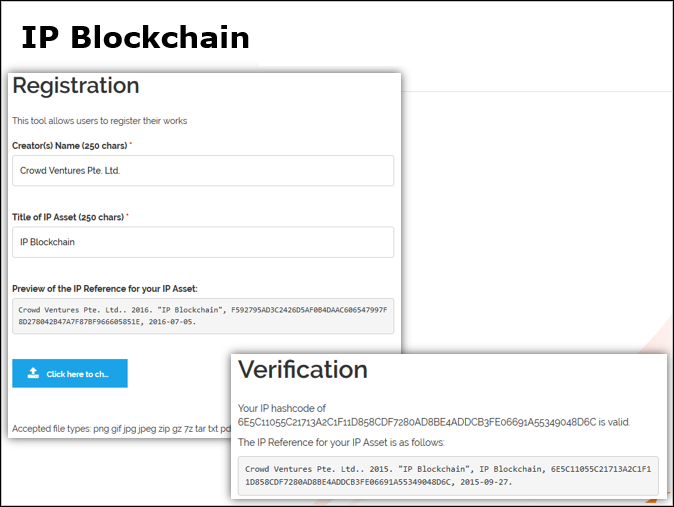Screen dimensions: 674x507
Task: Click the Verification IP Reference code box
Action: [x=451, y=475]
